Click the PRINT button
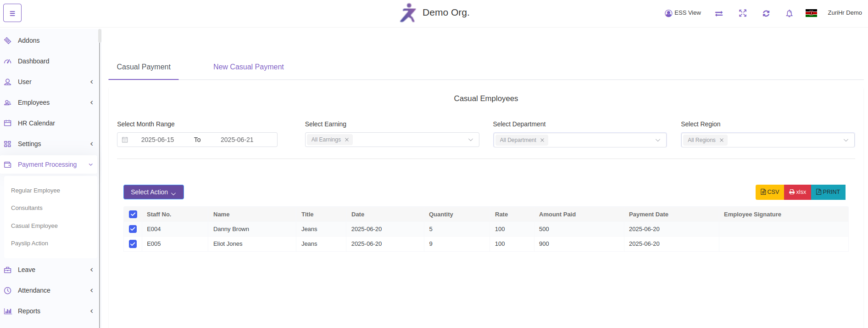Viewport: 868px width, 328px height. coord(828,192)
